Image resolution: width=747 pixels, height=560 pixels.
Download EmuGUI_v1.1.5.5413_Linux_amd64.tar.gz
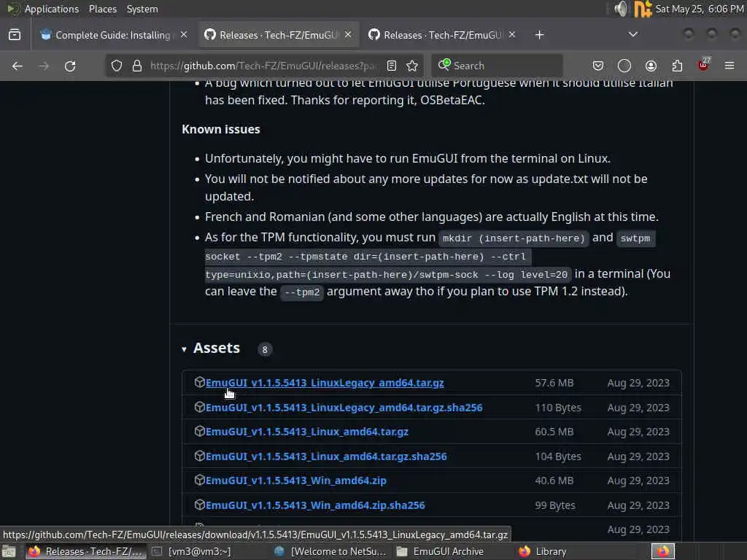[307, 432]
